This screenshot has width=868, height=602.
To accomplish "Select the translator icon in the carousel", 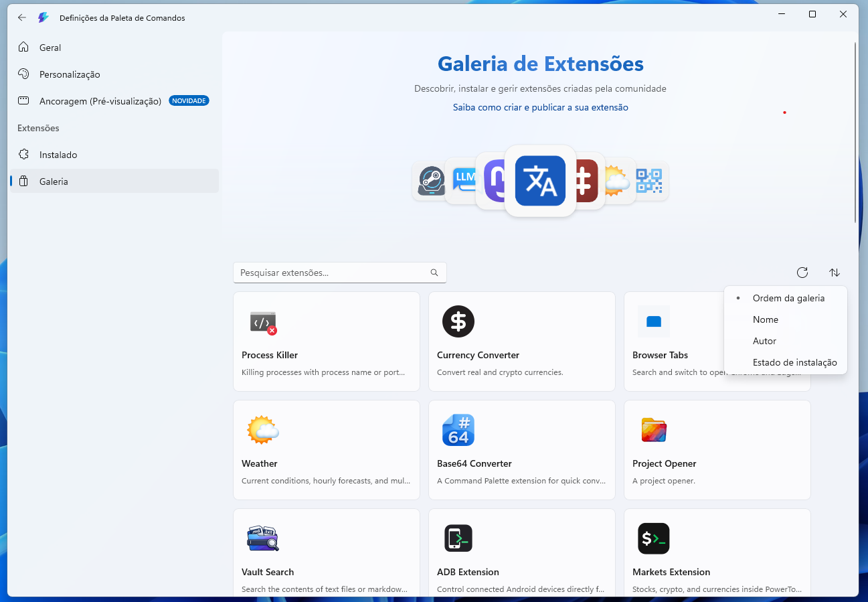I will (540, 181).
